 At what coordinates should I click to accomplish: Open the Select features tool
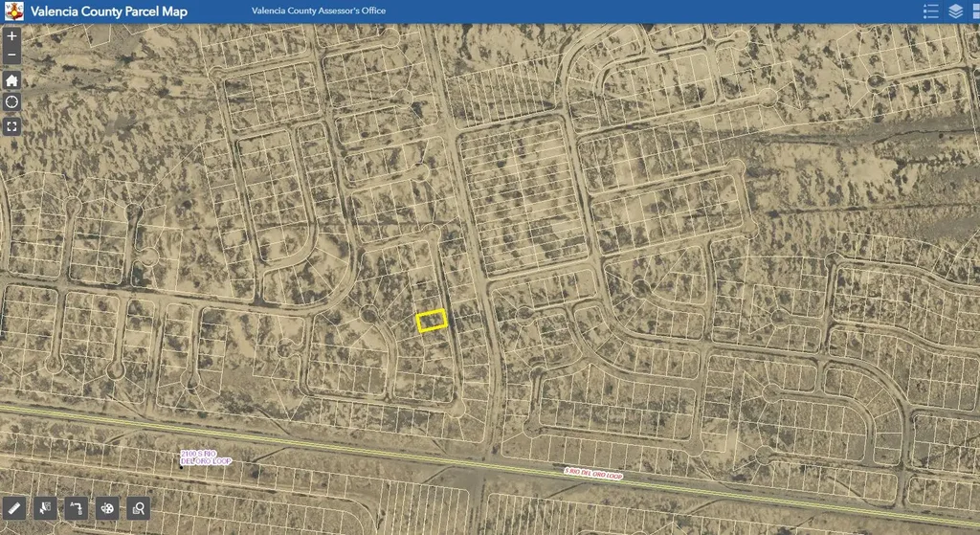click(x=45, y=507)
